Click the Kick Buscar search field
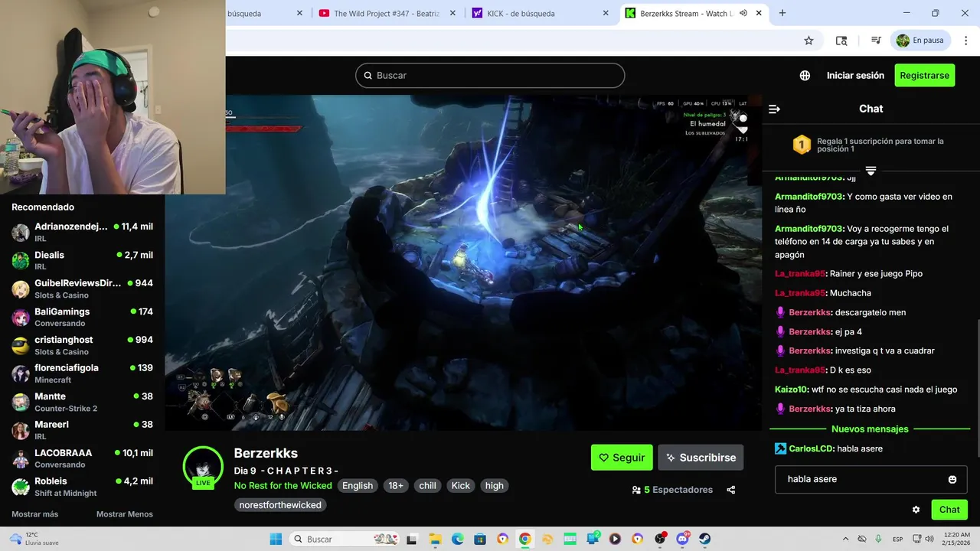Viewport: 980px width, 551px height. pos(490,75)
